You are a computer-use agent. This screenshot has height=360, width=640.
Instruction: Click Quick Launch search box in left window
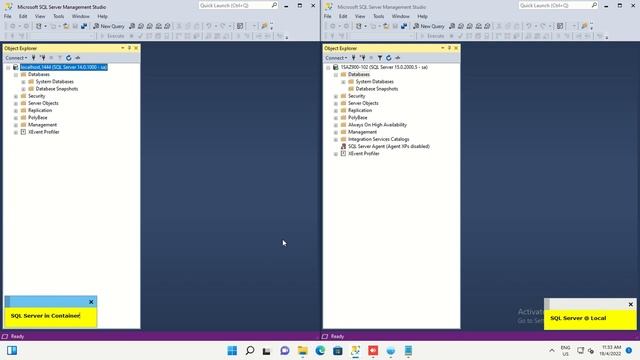coord(238,5)
